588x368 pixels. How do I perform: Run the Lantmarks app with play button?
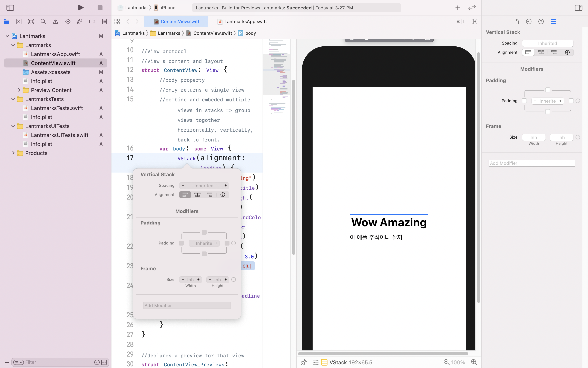tap(81, 8)
